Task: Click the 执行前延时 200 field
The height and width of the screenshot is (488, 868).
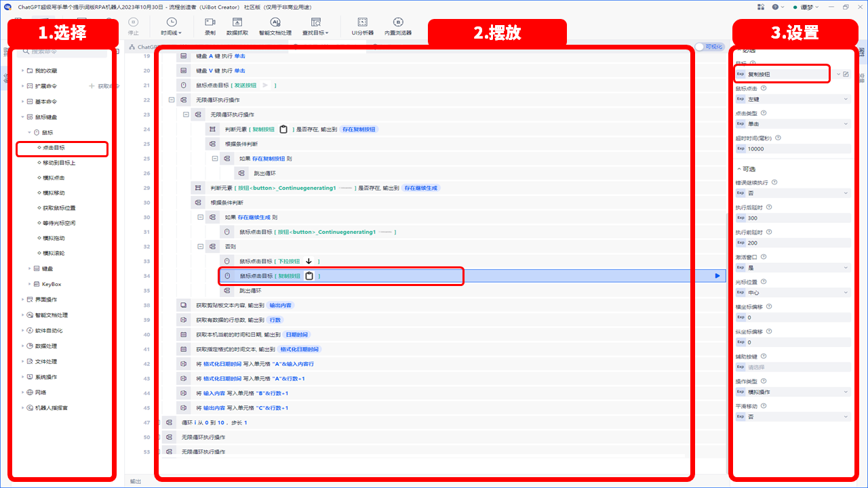Action: (793, 243)
